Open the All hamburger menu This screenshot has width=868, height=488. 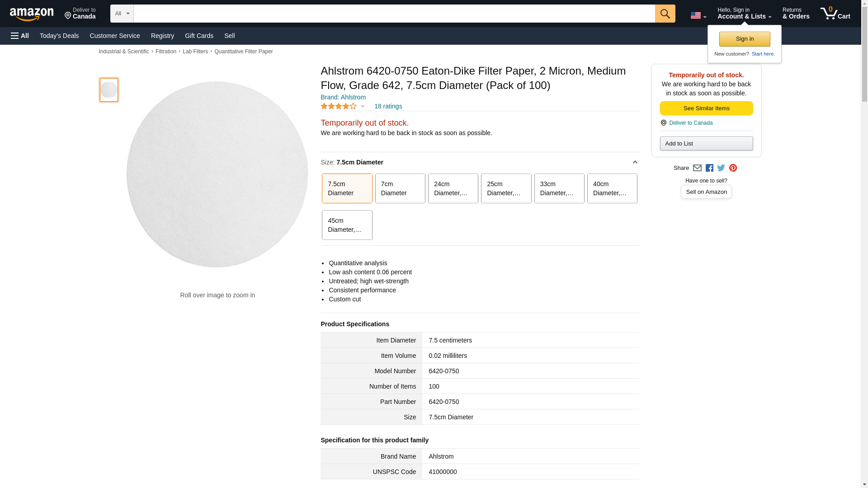pos(20,36)
